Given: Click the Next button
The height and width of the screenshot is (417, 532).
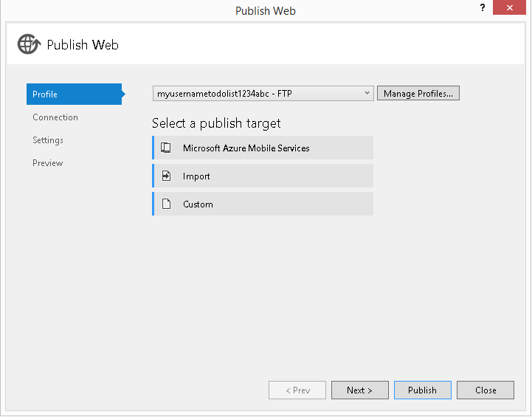Looking at the screenshot, I should [x=359, y=390].
